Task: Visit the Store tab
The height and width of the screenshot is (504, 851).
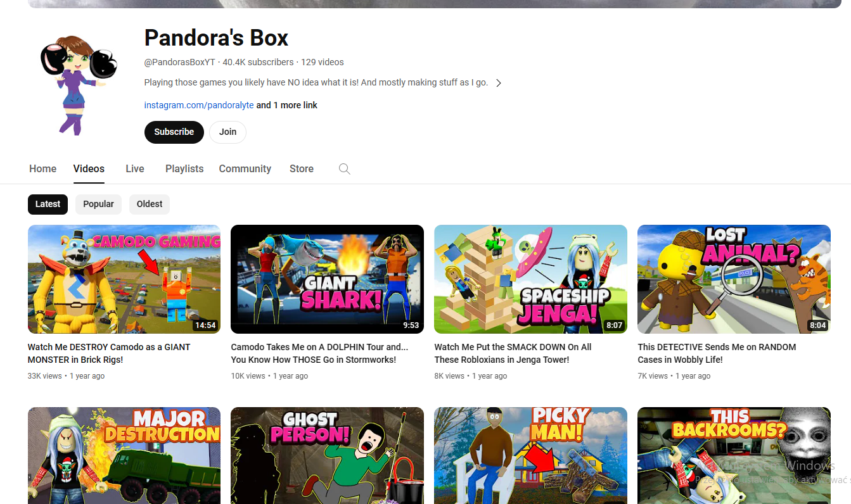Action: click(302, 169)
